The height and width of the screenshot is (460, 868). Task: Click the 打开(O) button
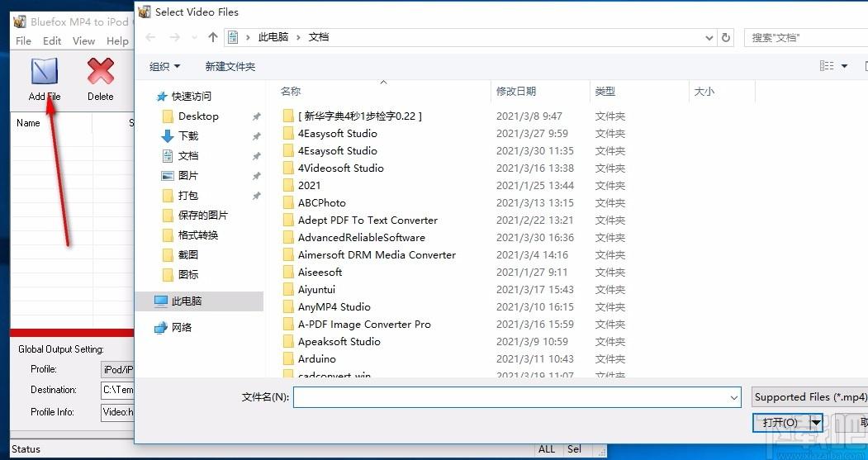pos(780,423)
